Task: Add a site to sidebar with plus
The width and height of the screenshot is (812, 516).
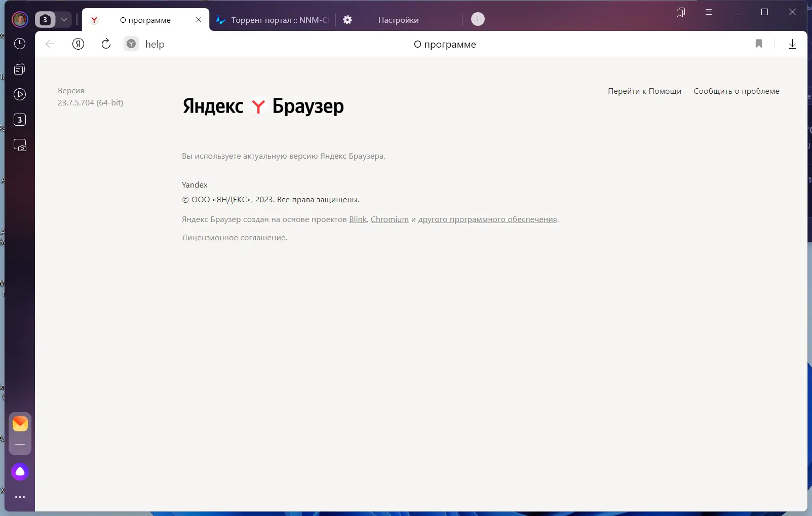Action: (x=20, y=445)
